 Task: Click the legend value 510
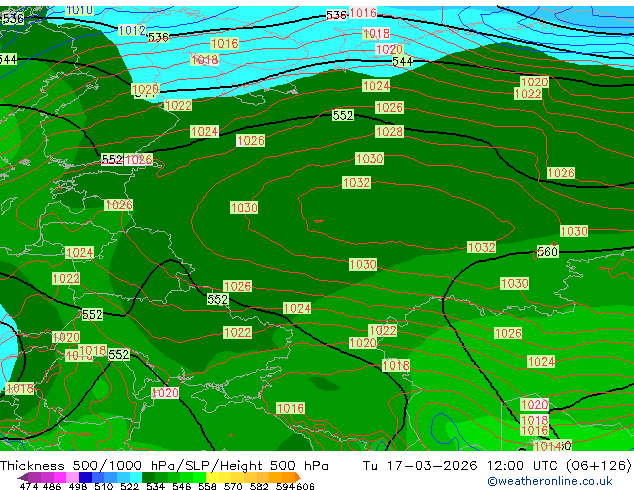(x=104, y=486)
